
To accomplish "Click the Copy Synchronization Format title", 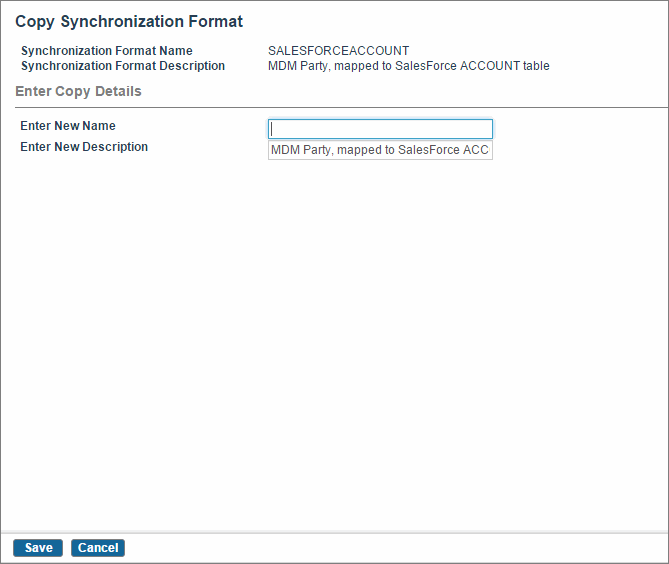I will coord(129,22).
